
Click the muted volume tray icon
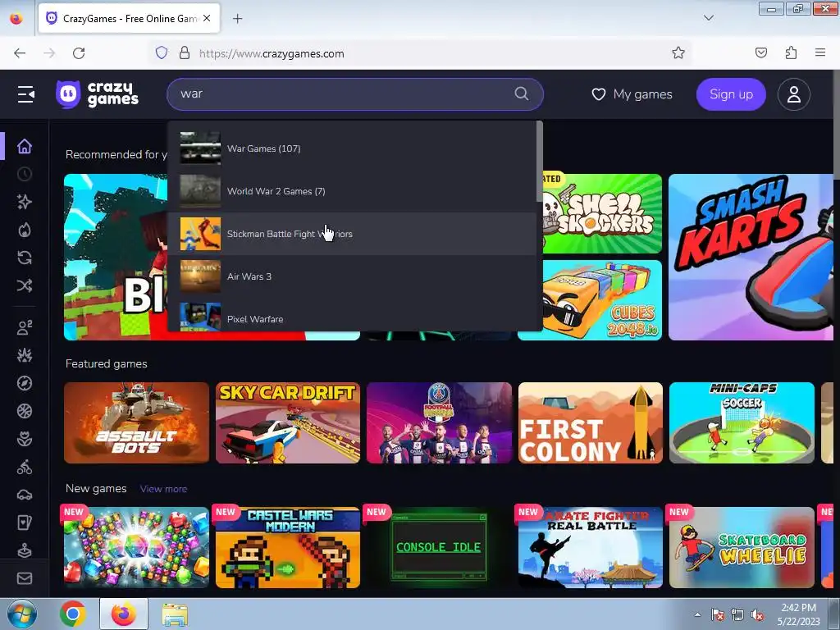[757, 614]
